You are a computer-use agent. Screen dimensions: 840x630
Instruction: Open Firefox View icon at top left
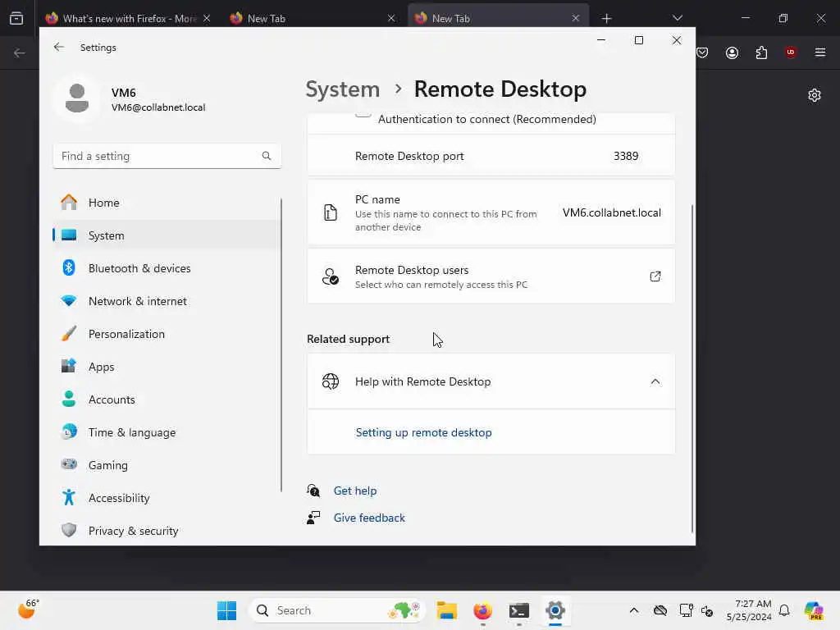(x=16, y=18)
